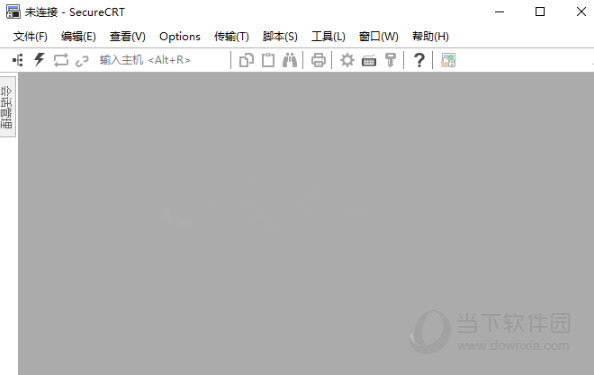Open the 工具(L) menu
Screen dimensions: 594x375
click(x=328, y=36)
